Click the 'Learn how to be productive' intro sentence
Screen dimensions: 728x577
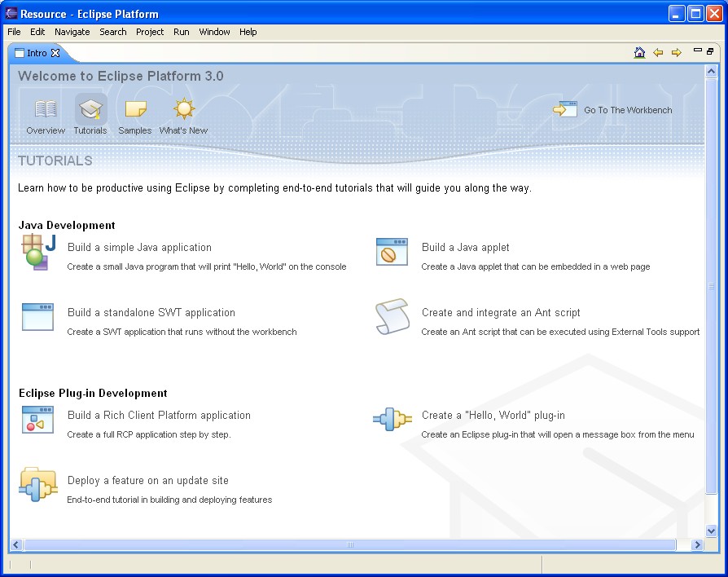[275, 187]
